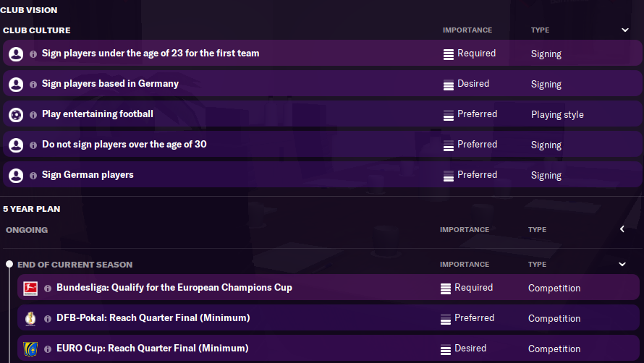Click person icon for over 30 signing rule

pos(16,145)
